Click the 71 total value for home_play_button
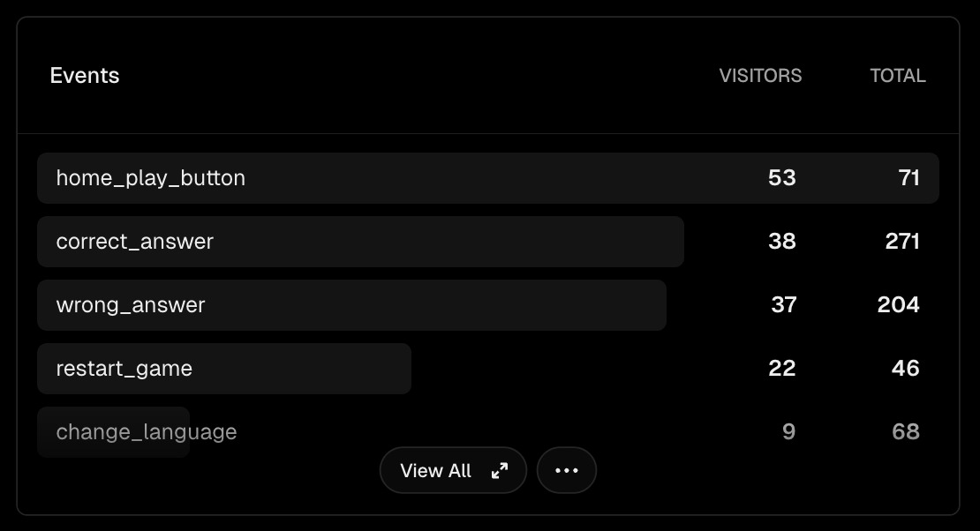 (909, 178)
